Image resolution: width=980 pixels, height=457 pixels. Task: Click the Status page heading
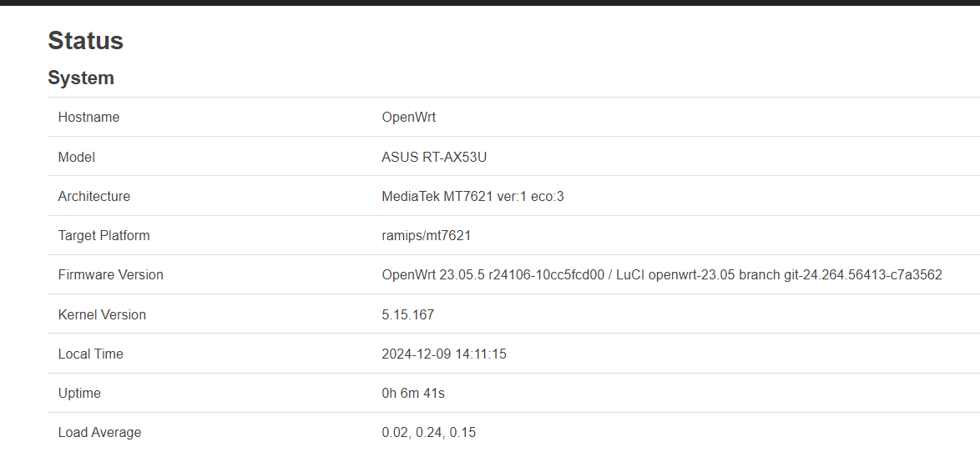86,41
